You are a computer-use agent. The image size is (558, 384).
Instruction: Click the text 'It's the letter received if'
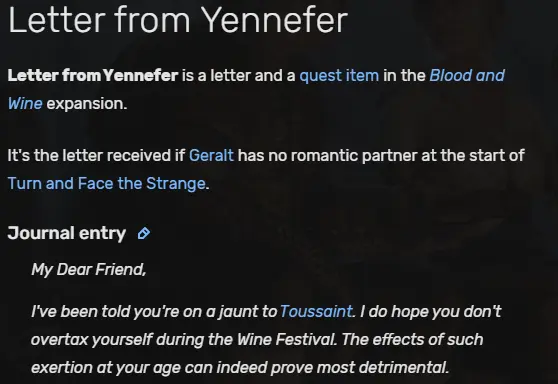(x=96, y=156)
